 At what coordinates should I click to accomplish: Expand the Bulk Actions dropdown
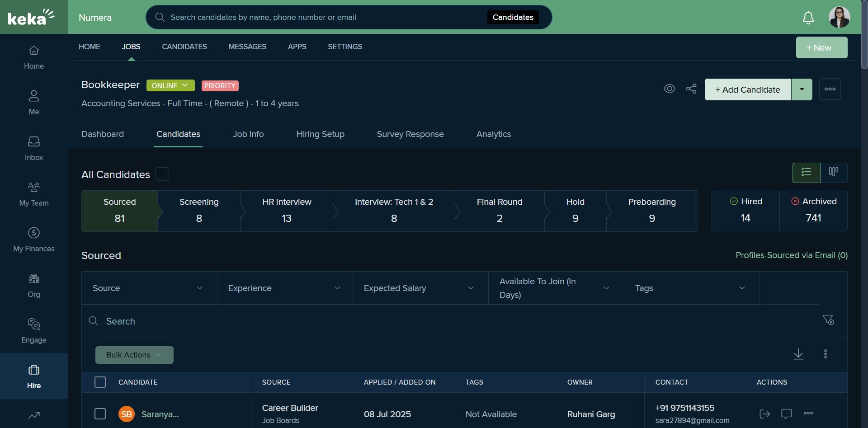click(x=134, y=355)
